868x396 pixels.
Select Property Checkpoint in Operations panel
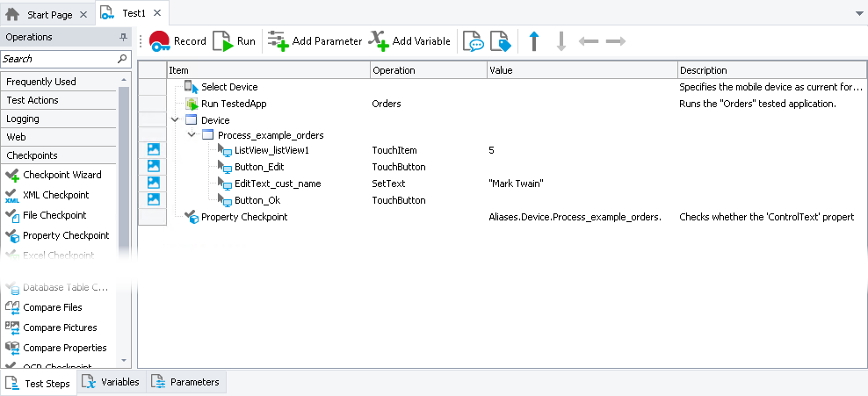[x=57, y=235]
